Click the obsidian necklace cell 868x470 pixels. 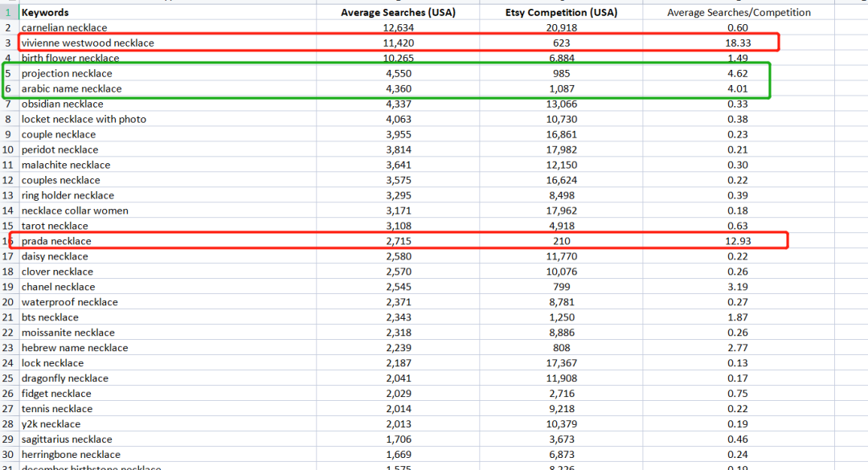[168, 104]
